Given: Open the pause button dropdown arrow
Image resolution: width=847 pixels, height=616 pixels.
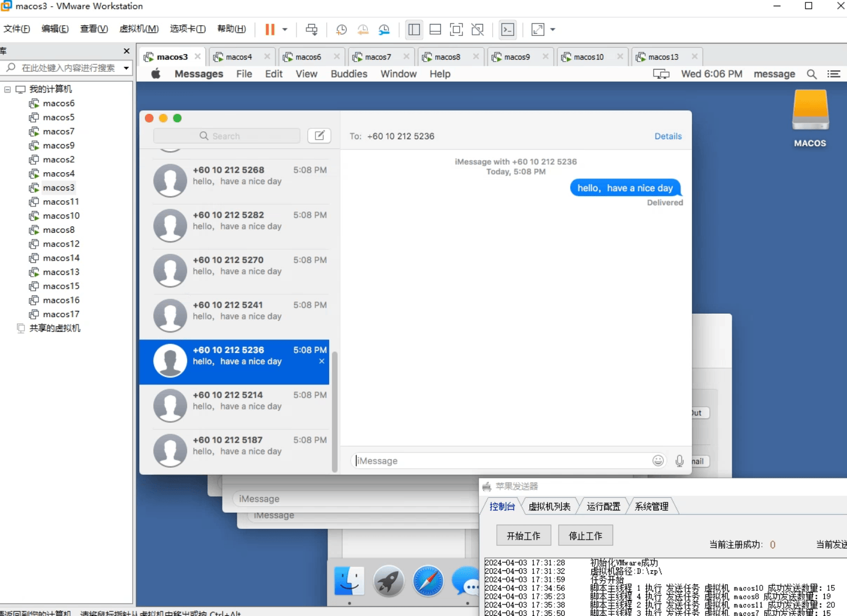Looking at the screenshot, I should (285, 30).
